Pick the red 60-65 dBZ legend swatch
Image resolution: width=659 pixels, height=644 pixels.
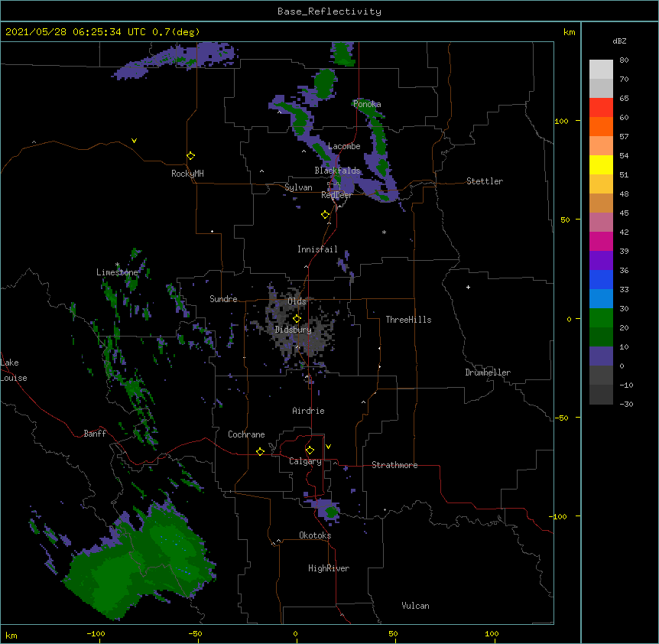pos(601,107)
